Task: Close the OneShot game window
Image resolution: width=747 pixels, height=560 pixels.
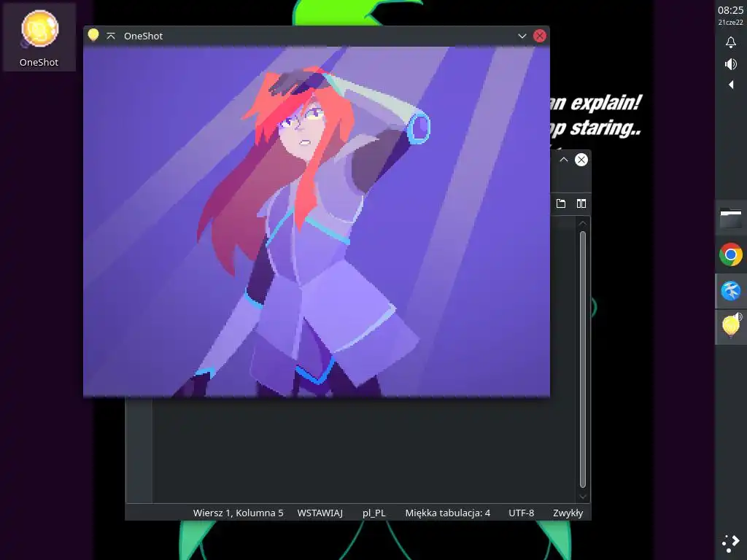Action: pyautogui.click(x=540, y=36)
